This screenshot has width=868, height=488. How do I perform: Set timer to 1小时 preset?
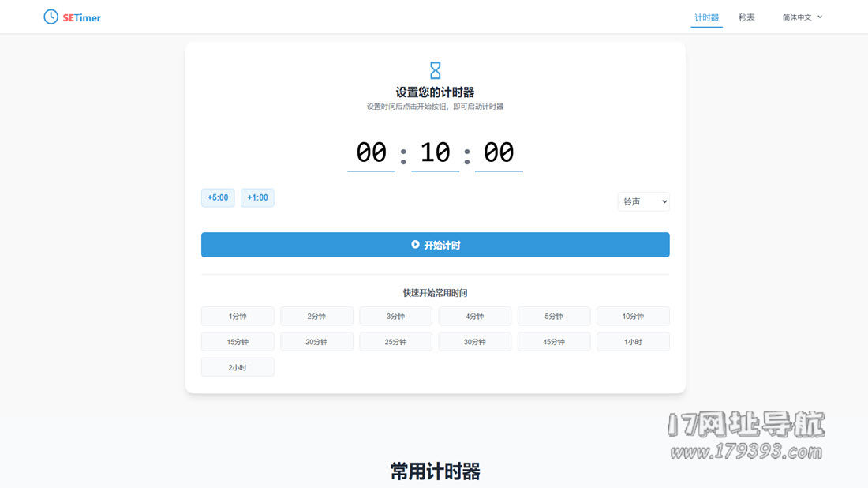coord(632,342)
